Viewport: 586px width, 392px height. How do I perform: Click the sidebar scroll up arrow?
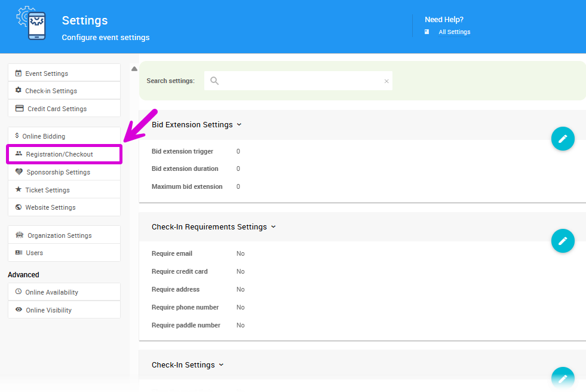tap(134, 69)
